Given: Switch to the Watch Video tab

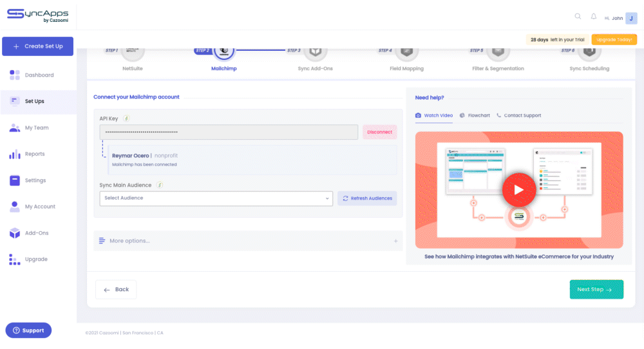Looking at the screenshot, I should [x=434, y=115].
